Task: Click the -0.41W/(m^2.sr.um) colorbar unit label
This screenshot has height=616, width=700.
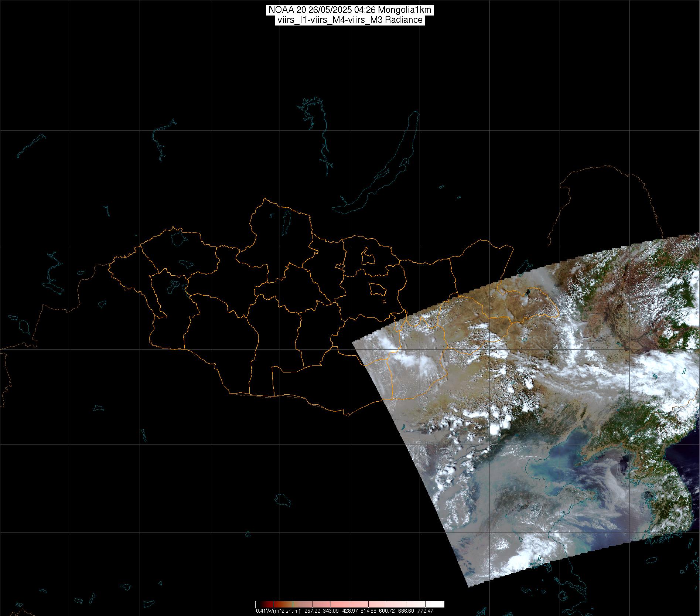Action: click(277, 611)
